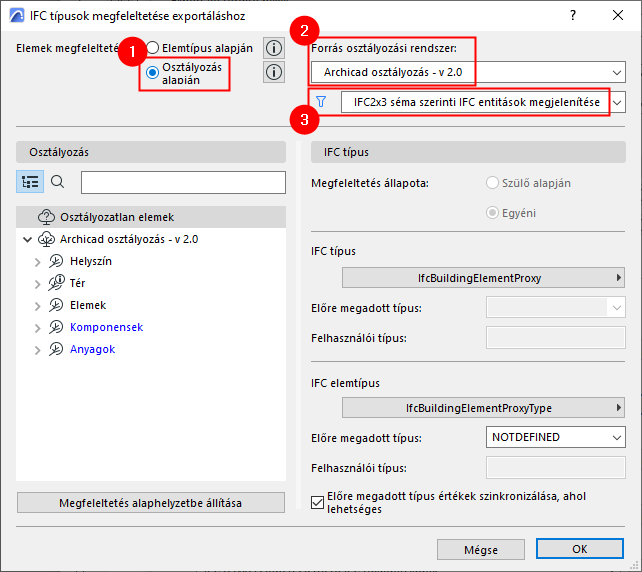Viewport: 642px width, 572px height.
Task: Click the 'Osztályozás' panel header
Action: point(151,152)
